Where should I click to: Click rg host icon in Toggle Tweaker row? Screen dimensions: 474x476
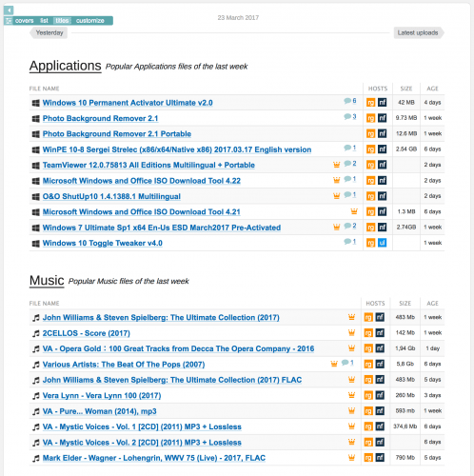[370, 243]
